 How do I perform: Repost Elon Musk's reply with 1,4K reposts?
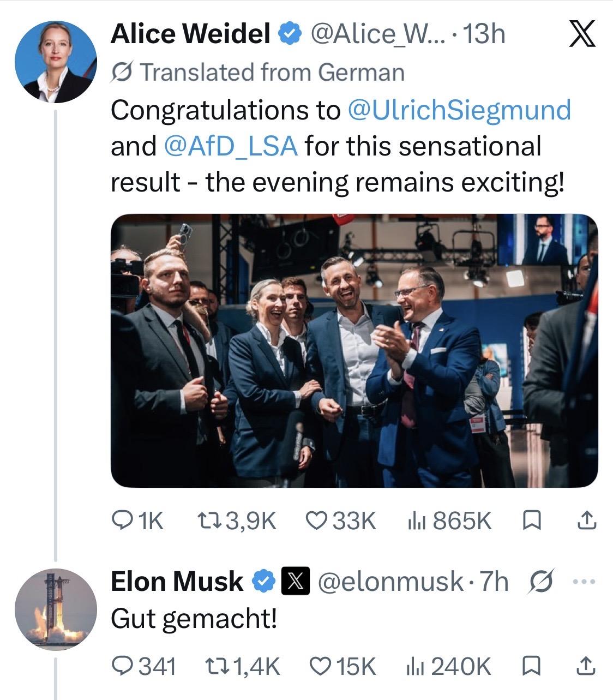242,666
